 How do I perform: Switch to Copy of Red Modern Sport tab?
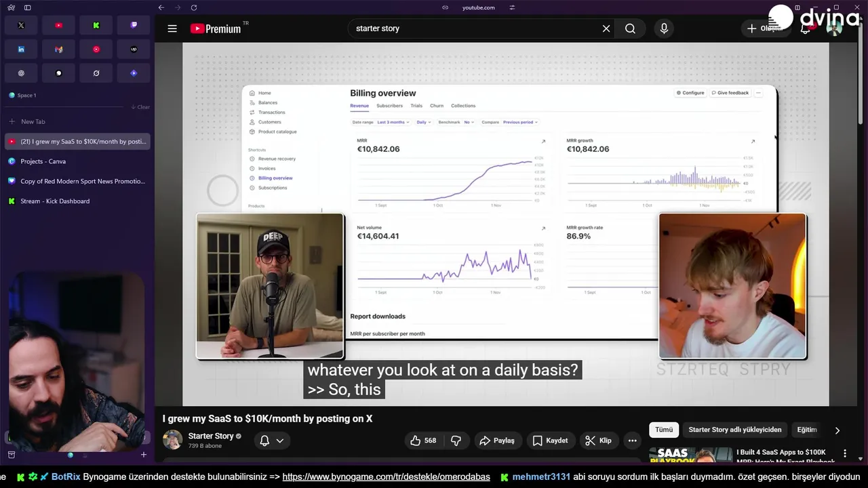77,181
